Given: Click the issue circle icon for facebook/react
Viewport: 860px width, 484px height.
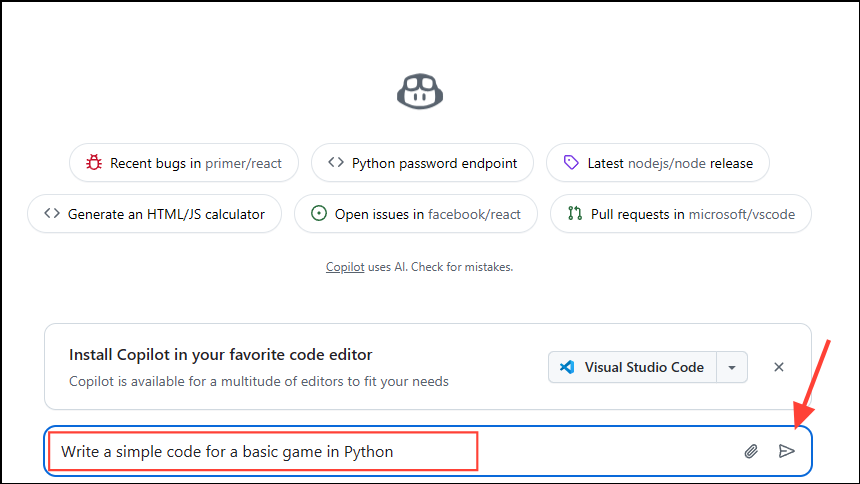Looking at the screenshot, I should point(319,214).
